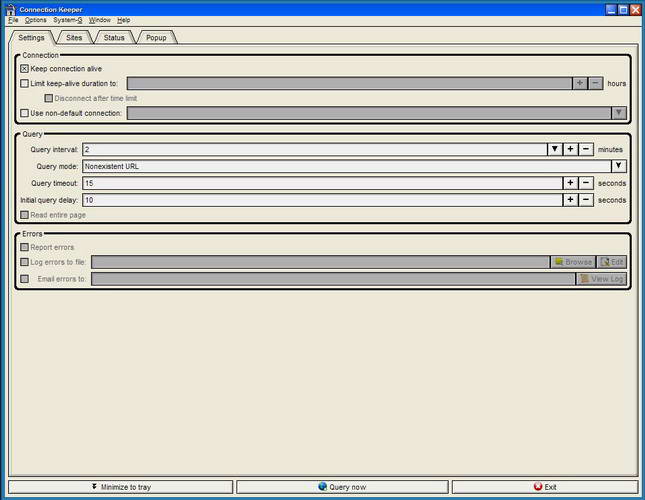Click the Edit button label
645x500 pixels.
click(x=617, y=262)
